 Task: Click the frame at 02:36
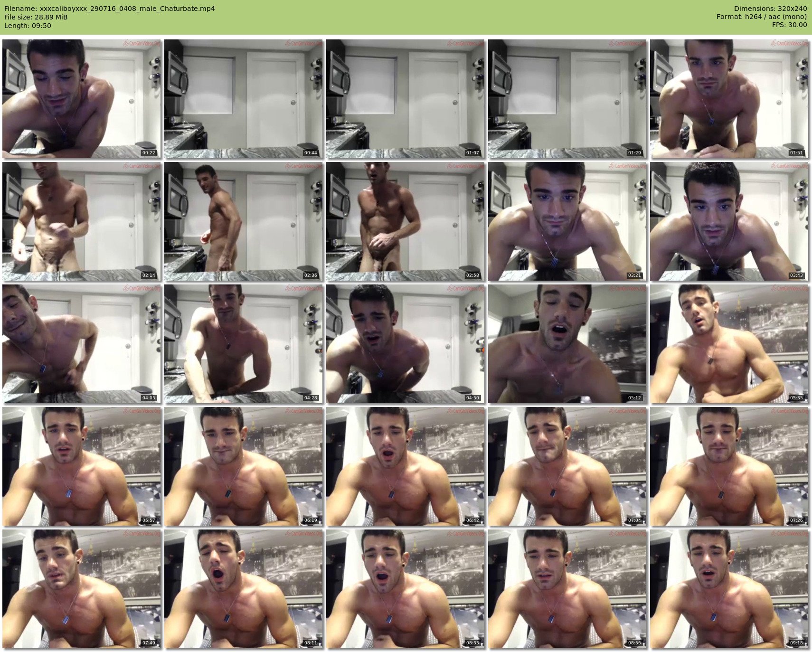244,221
